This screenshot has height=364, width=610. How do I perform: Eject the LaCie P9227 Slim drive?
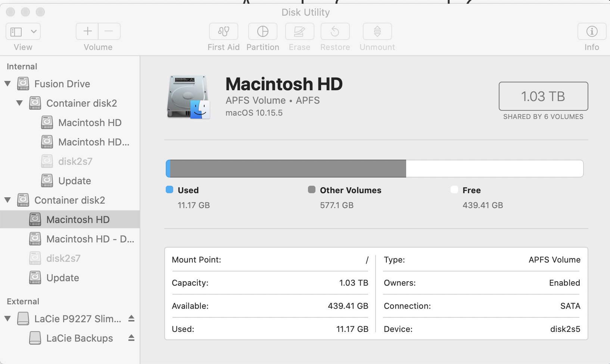pos(131,318)
